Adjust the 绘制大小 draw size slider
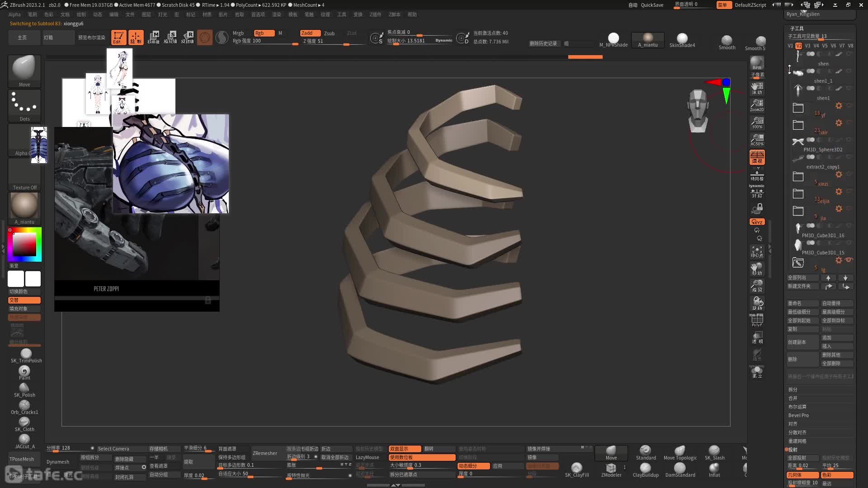868x488 pixels. click(420, 41)
